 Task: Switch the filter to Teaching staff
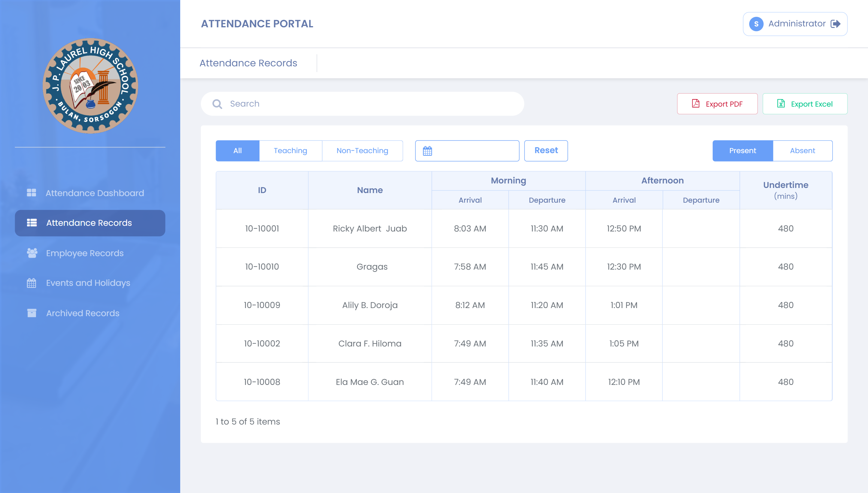(290, 151)
